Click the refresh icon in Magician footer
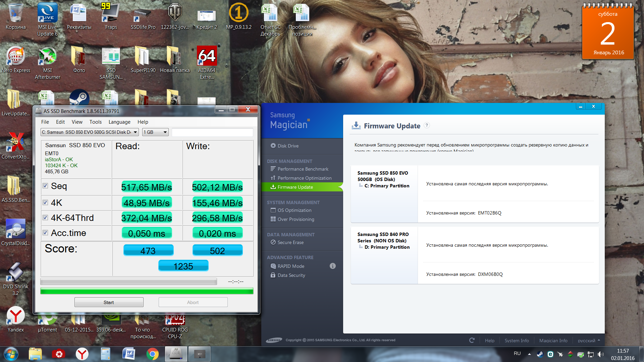This screenshot has width=644, height=362. [x=472, y=340]
